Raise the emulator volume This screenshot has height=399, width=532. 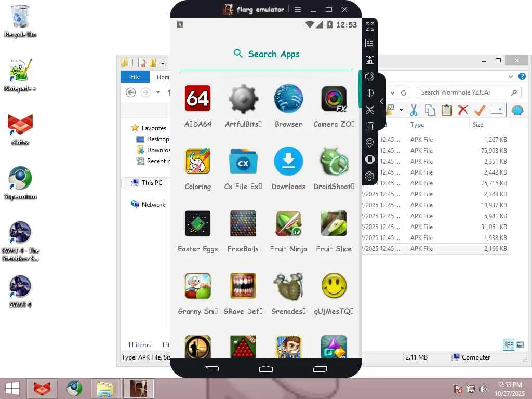(369, 76)
